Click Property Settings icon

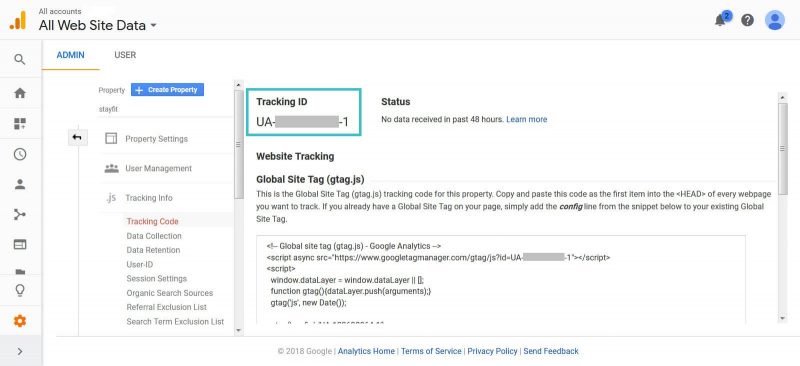(x=111, y=138)
